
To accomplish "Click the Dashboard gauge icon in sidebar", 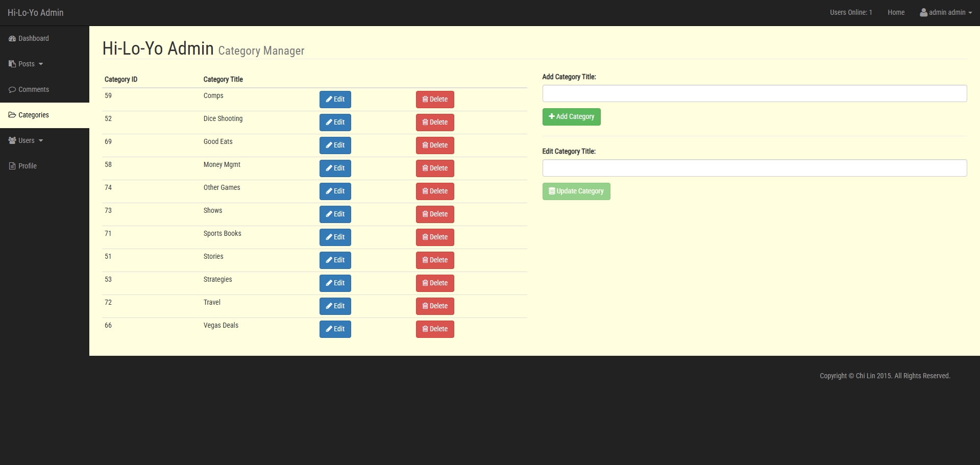I will [12, 39].
